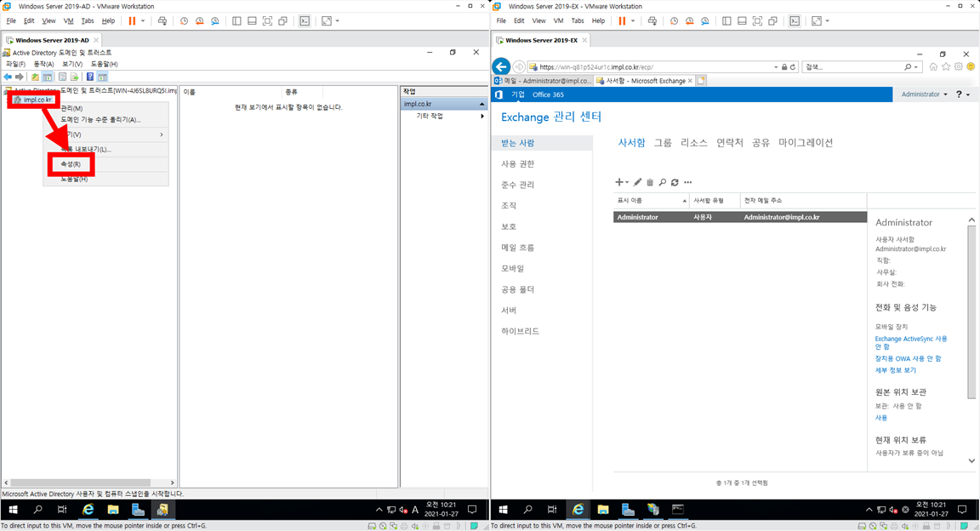Click the address bar Refresh icon in IE
This screenshot has width=980, height=531.
[x=793, y=67]
